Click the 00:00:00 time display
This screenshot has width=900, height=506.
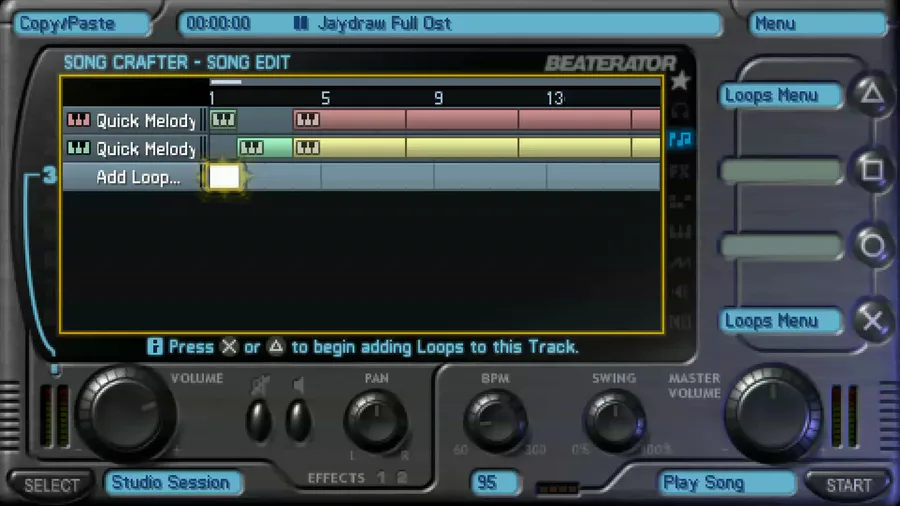coord(218,24)
